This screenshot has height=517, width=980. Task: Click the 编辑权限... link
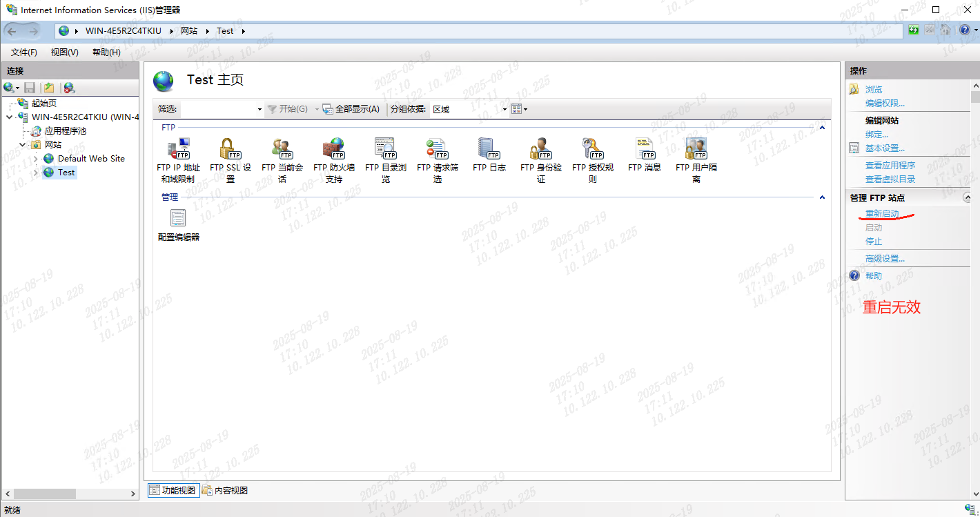tap(885, 104)
